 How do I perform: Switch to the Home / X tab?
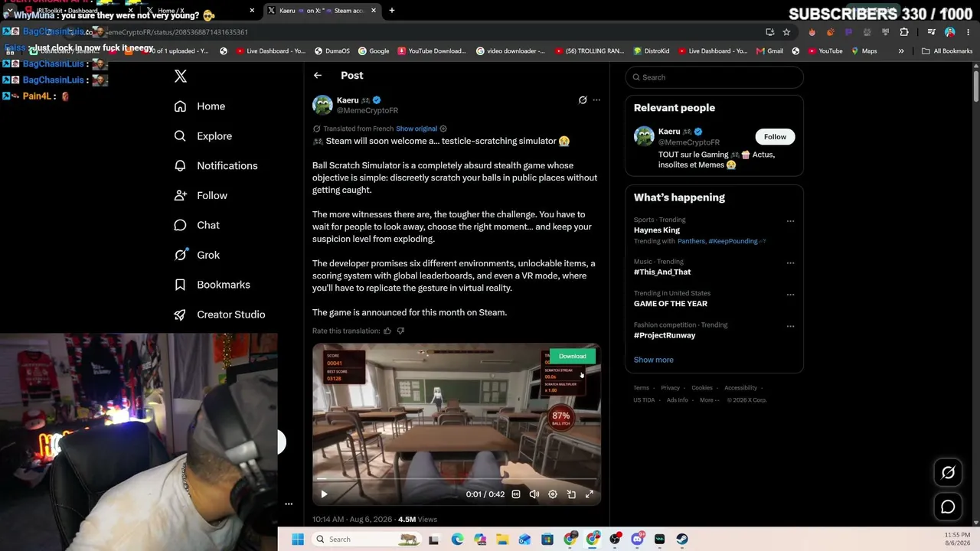tap(201, 11)
